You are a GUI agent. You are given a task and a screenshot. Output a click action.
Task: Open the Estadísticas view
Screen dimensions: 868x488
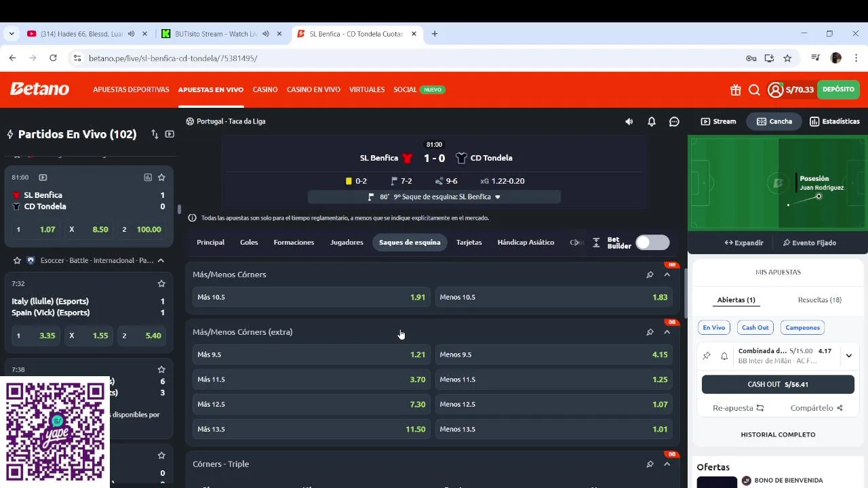[x=834, y=121]
